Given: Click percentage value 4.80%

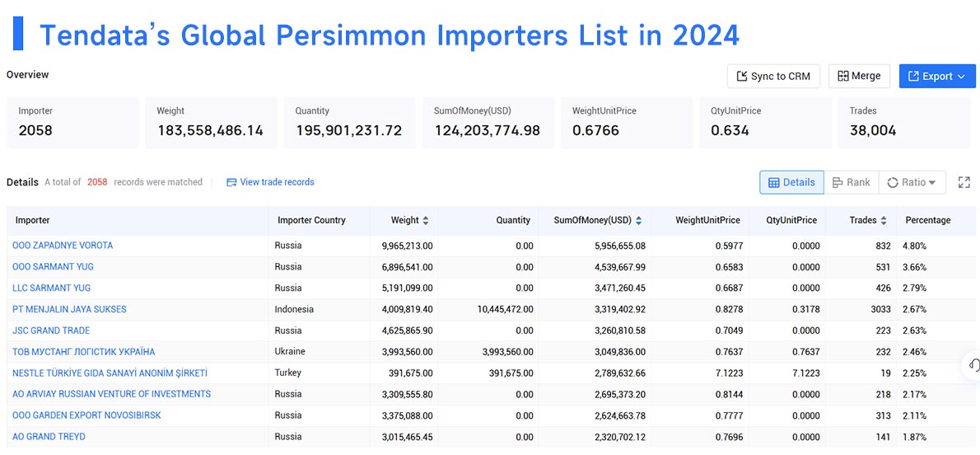Looking at the screenshot, I should (914, 246).
